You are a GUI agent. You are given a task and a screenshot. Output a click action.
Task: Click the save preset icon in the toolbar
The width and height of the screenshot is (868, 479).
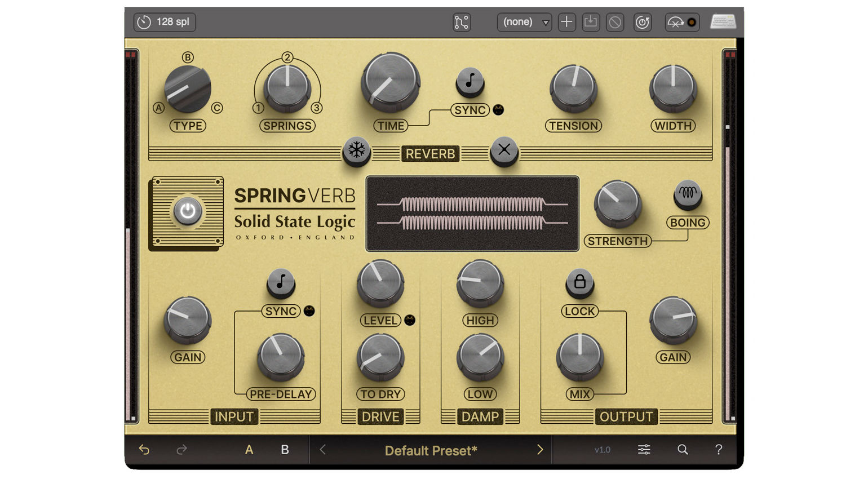[x=591, y=22]
